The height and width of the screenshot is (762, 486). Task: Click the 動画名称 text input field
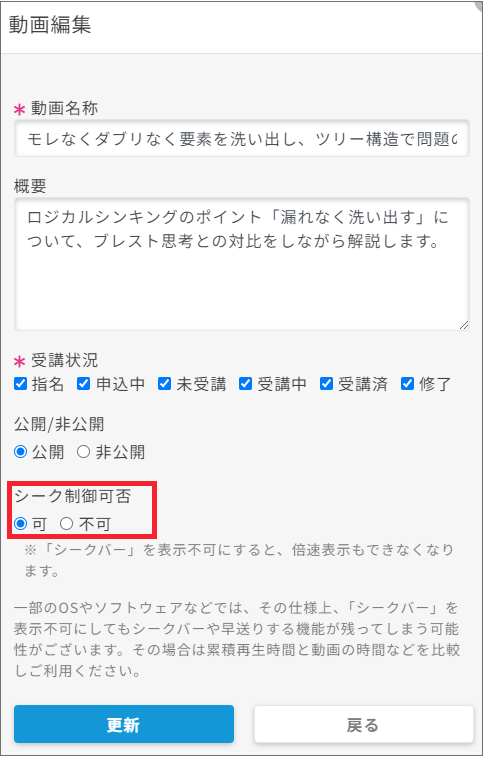click(242, 139)
